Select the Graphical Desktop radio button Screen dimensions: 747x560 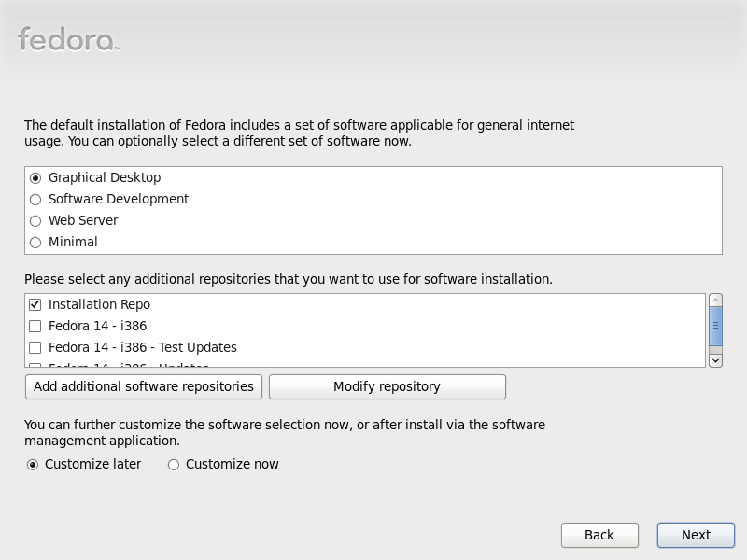click(x=35, y=178)
